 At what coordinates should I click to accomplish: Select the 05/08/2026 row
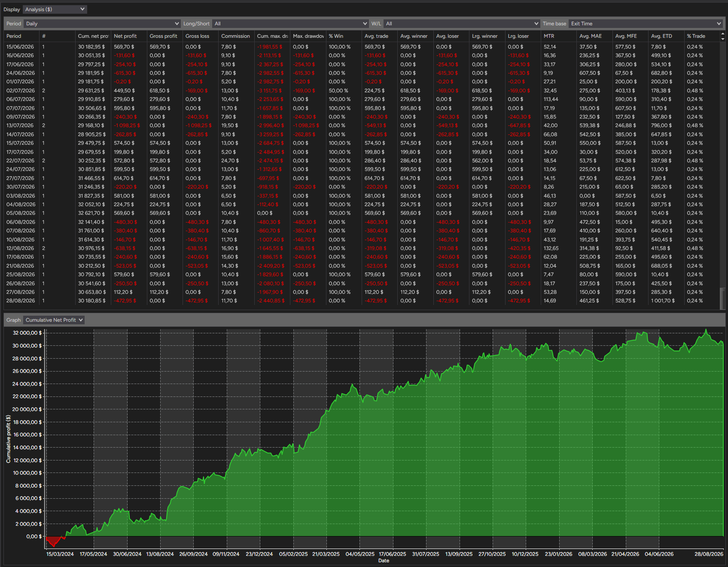[x=362, y=213]
